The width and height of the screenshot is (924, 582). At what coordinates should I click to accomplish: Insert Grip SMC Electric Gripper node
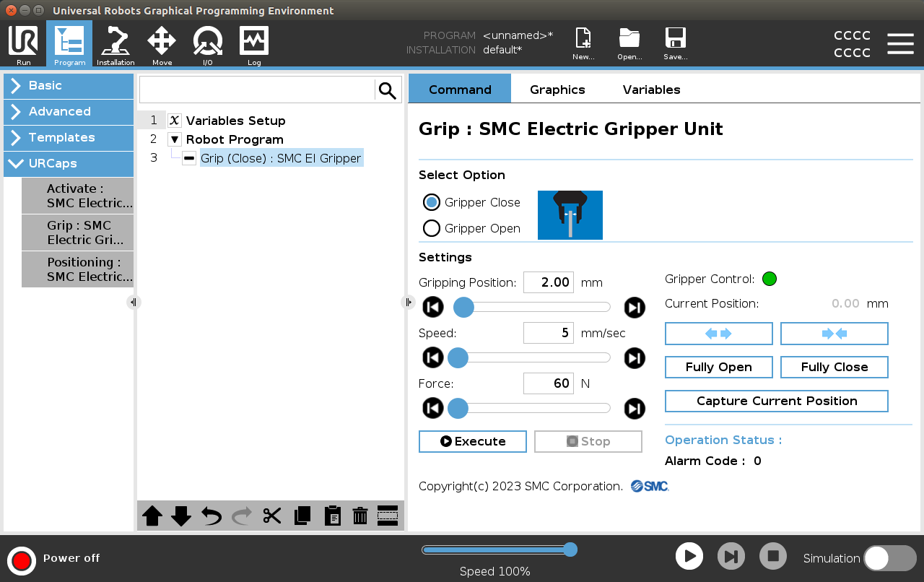click(77, 233)
